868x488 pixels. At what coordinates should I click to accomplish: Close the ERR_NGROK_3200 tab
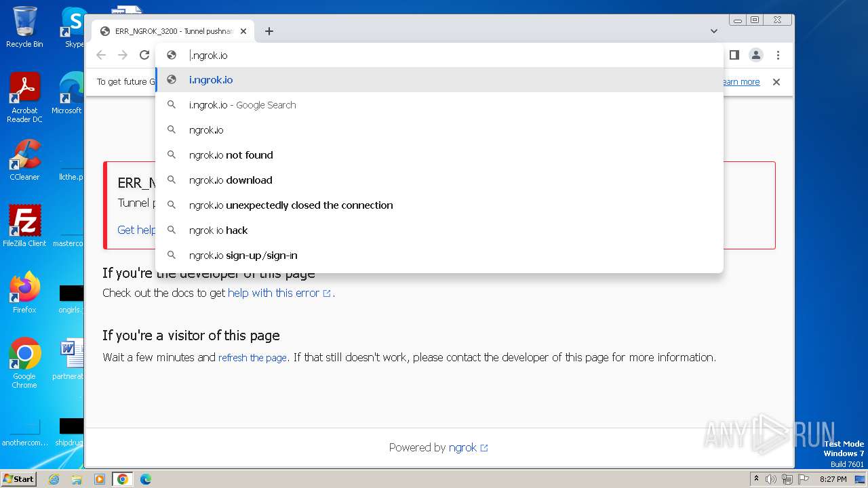click(x=243, y=31)
